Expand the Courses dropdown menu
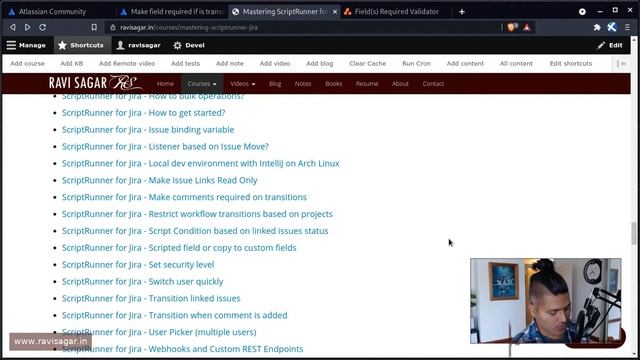 [x=202, y=84]
